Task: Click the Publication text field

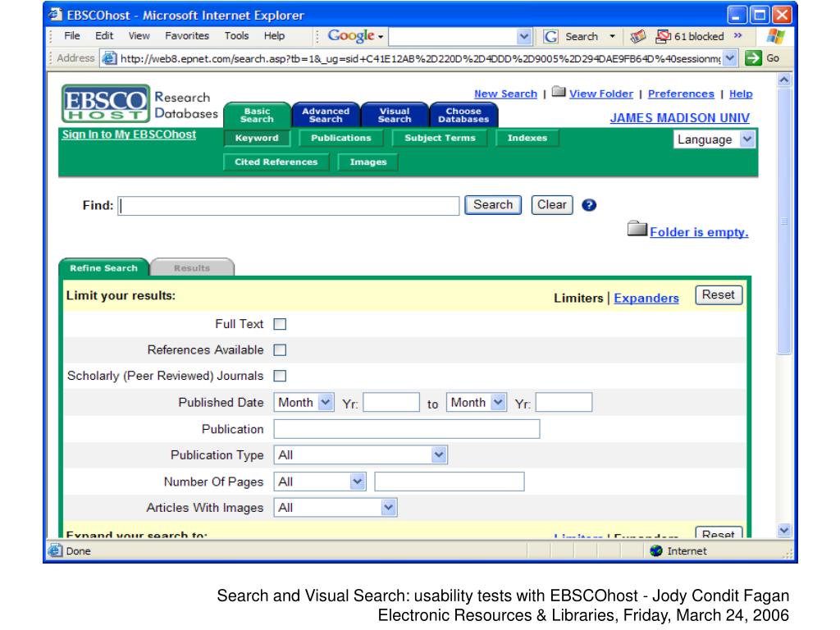Action: pos(407,429)
